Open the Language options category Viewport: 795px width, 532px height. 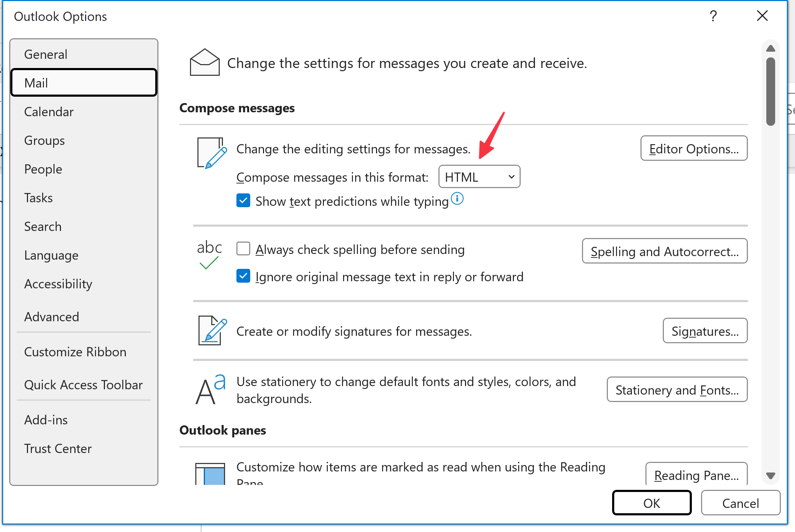coord(84,255)
